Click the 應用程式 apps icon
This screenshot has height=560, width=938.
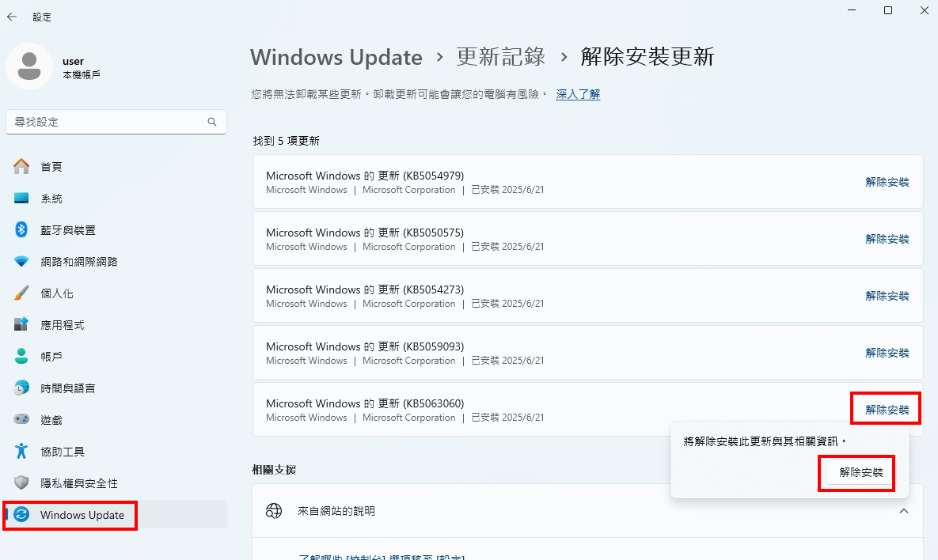(21, 324)
